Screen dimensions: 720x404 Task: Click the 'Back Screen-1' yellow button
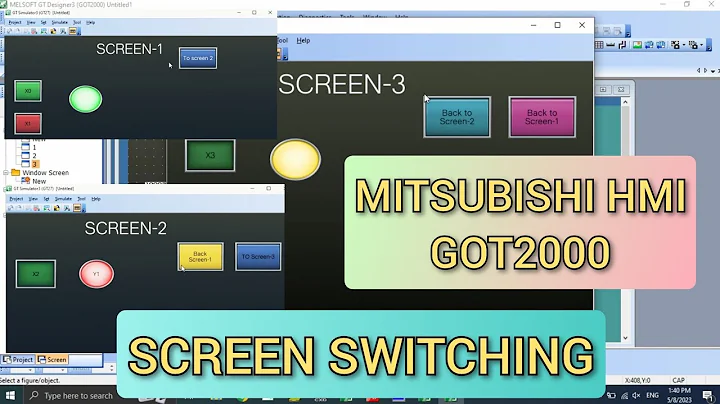pyautogui.click(x=200, y=257)
